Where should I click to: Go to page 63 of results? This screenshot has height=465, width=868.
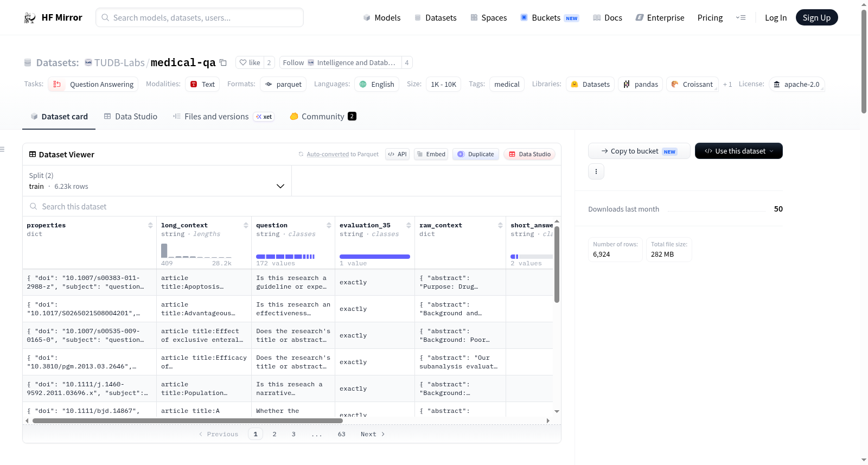(342, 434)
